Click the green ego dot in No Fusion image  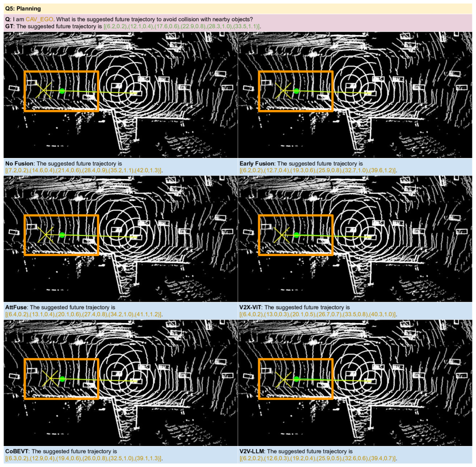[x=62, y=91]
